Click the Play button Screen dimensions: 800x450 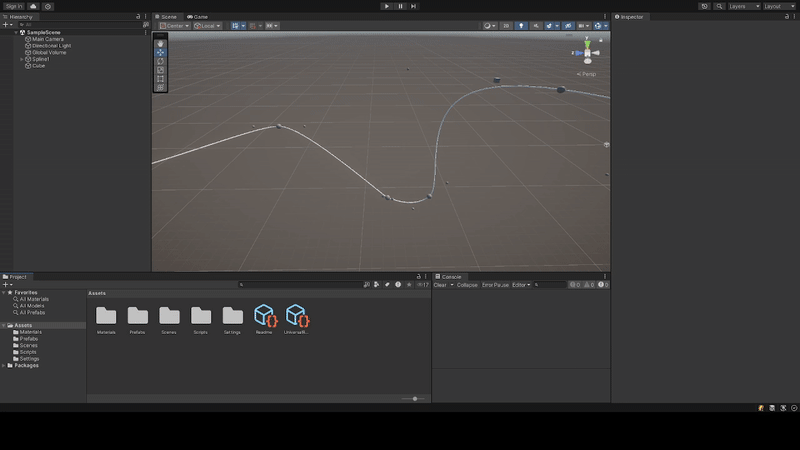(387, 6)
